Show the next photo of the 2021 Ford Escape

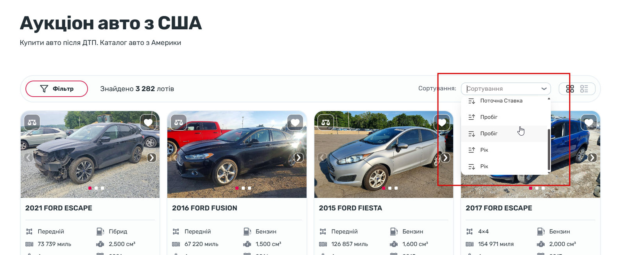tap(152, 158)
